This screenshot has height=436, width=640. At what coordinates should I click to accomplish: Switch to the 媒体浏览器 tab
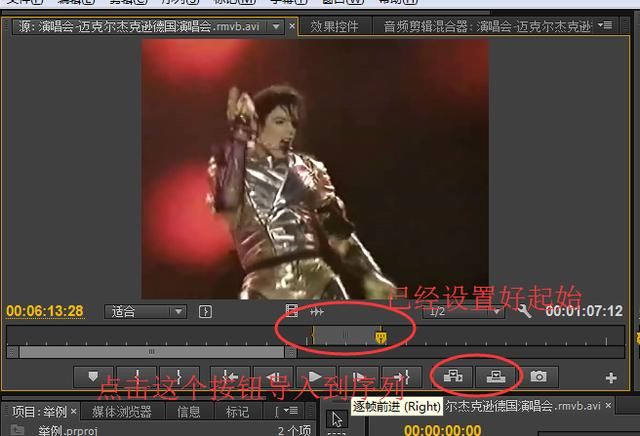click(x=122, y=411)
